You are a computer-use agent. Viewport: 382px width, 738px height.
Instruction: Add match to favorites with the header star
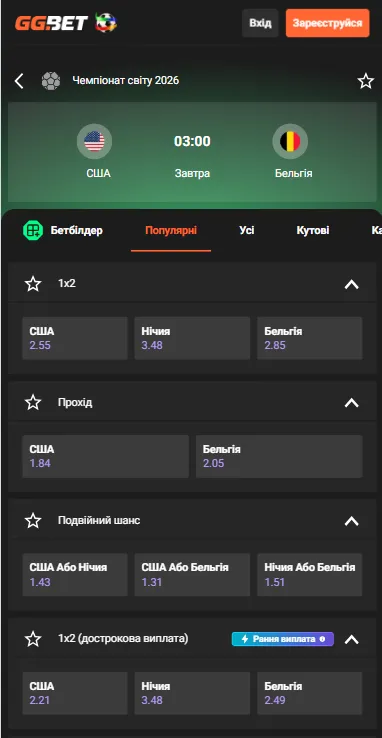366,81
